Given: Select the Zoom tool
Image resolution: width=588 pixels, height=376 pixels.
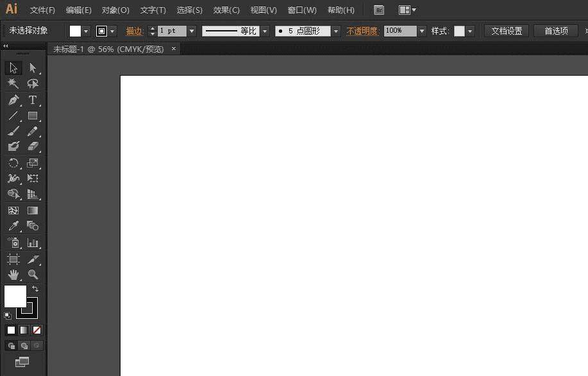Looking at the screenshot, I should tap(33, 275).
